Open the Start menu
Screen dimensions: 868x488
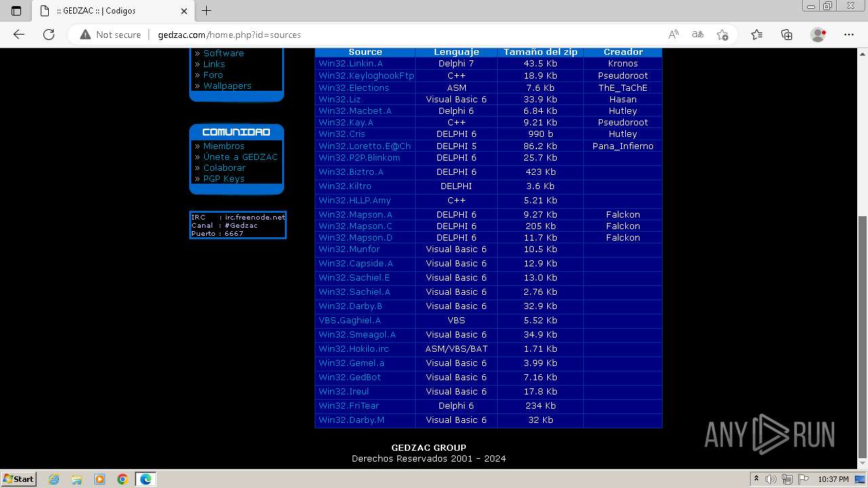point(19,479)
